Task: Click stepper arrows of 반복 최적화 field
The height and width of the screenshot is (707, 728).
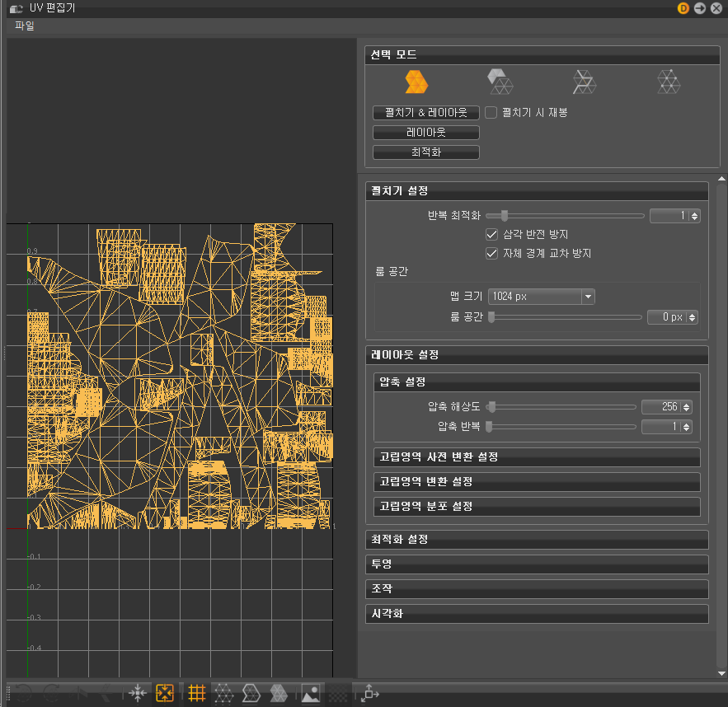Action: pos(694,216)
